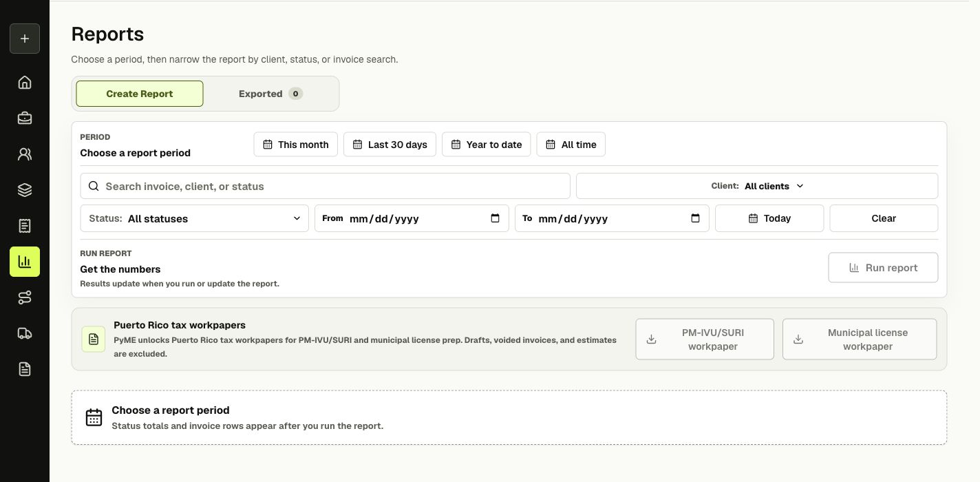Open the receipt invoices icon in the sidebar

pos(25,226)
